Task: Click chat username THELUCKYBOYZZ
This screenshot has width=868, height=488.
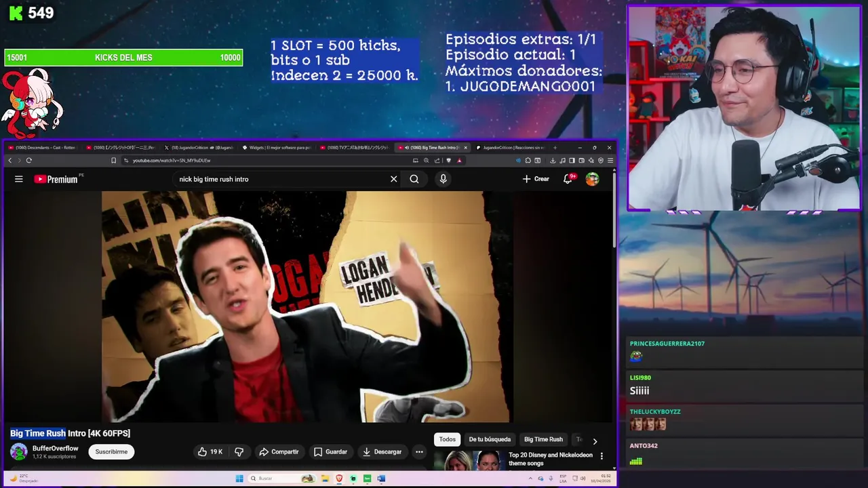Action: tap(655, 411)
